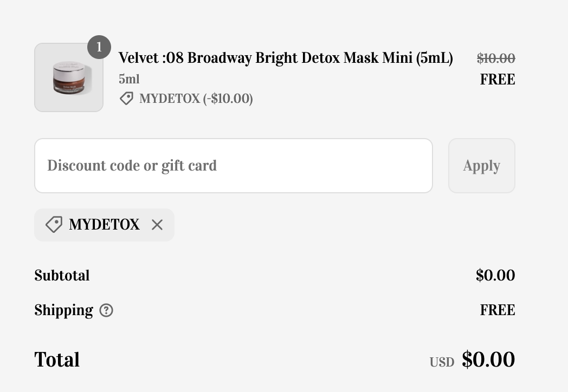Screen dimensions: 568x392
Task: Click the quantity badge on the product image
Action: pyautogui.click(x=99, y=48)
